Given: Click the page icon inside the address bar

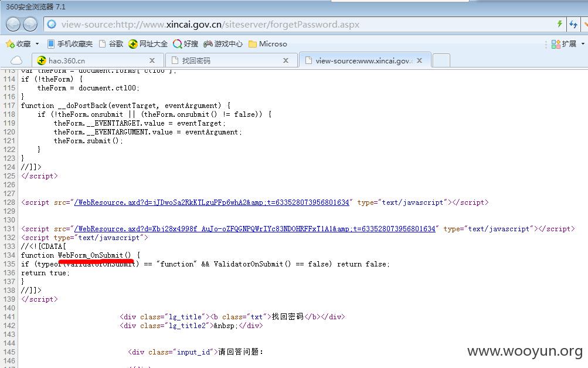Looking at the screenshot, I should (x=52, y=25).
